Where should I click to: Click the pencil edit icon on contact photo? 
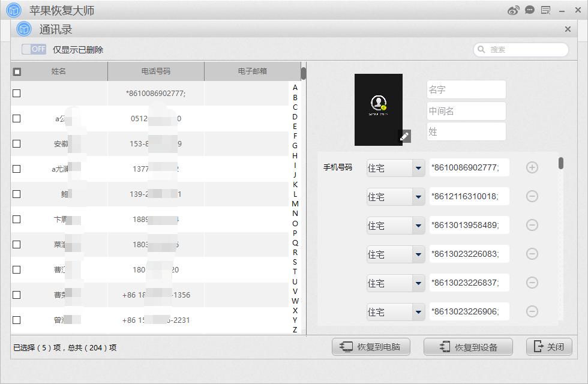[x=405, y=136]
